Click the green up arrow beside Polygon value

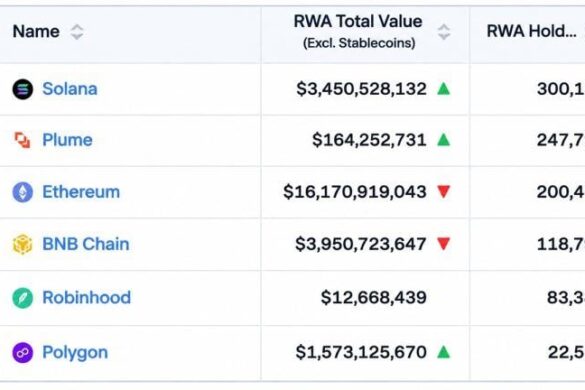[x=444, y=352]
